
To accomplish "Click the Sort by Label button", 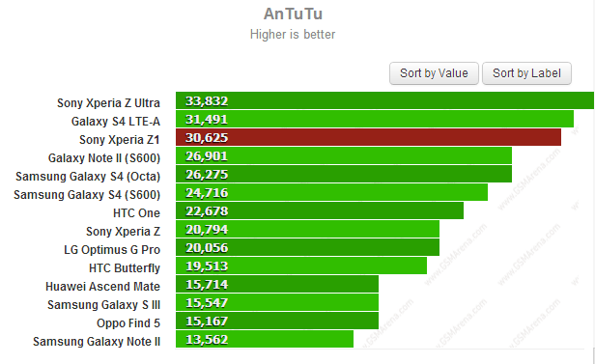I will 526,73.
